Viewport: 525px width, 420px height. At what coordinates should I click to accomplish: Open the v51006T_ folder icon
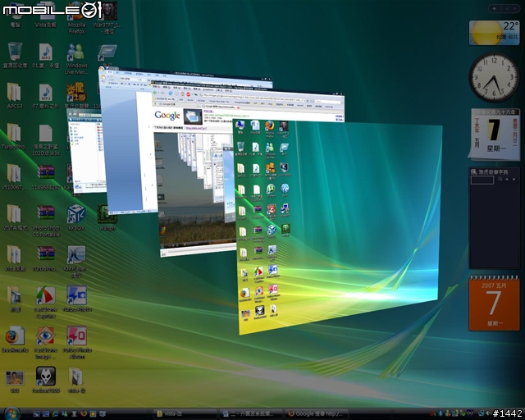15,177
